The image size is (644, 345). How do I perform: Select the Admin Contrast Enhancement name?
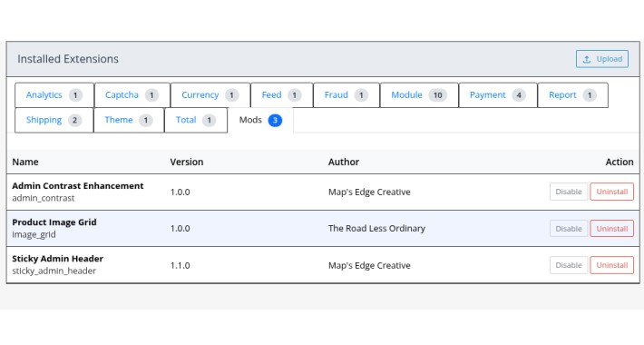tap(78, 186)
